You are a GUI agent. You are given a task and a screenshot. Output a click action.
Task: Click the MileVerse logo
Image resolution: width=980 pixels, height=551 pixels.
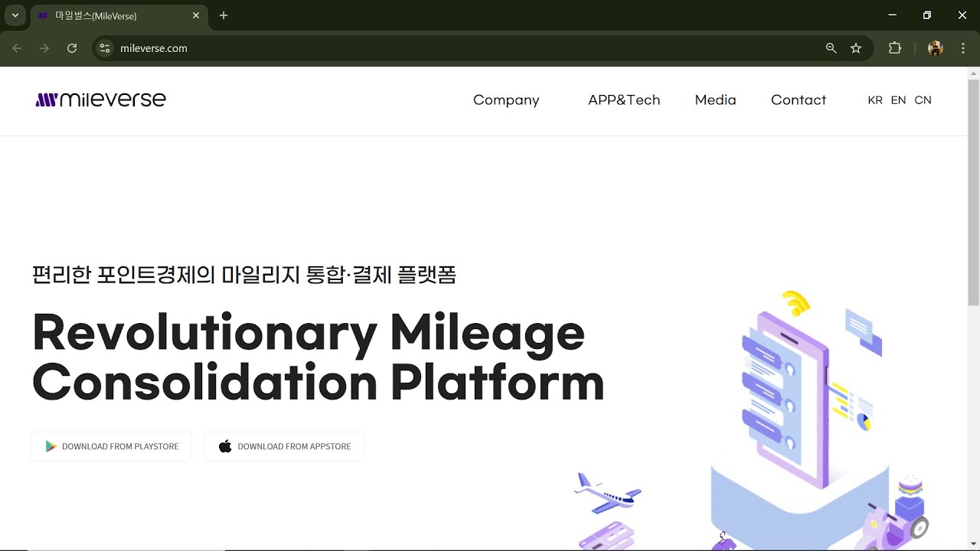pos(100,99)
